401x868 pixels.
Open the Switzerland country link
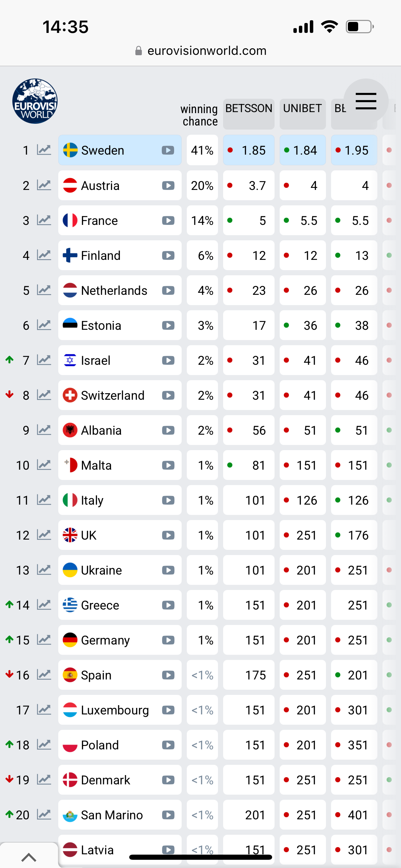[112, 395]
